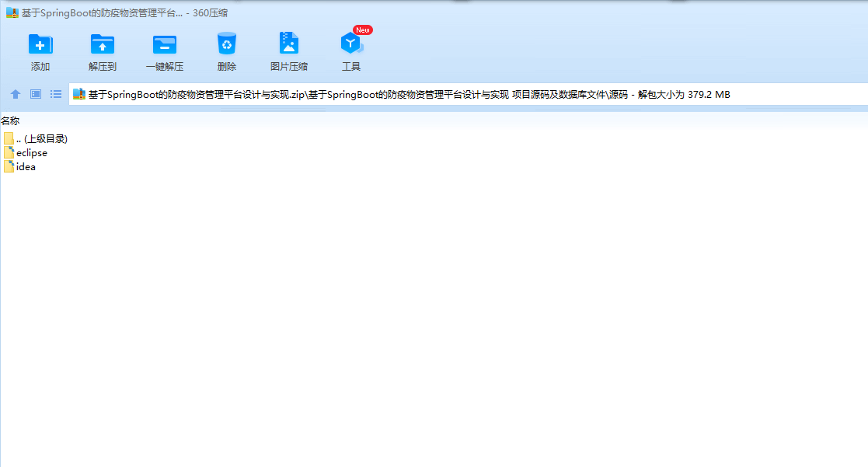This screenshot has height=467, width=868.
Task: Click the eclipse folder icon
Action: [x=9, y=152]
